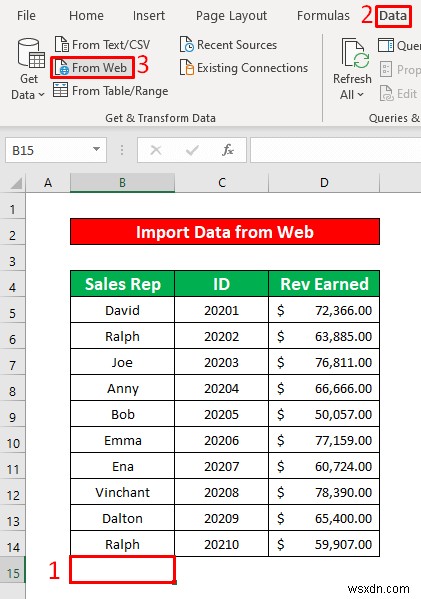The image size is (421, 599).
Task: Click the Insert Function fx button
Action: click(x=228, y=150)
